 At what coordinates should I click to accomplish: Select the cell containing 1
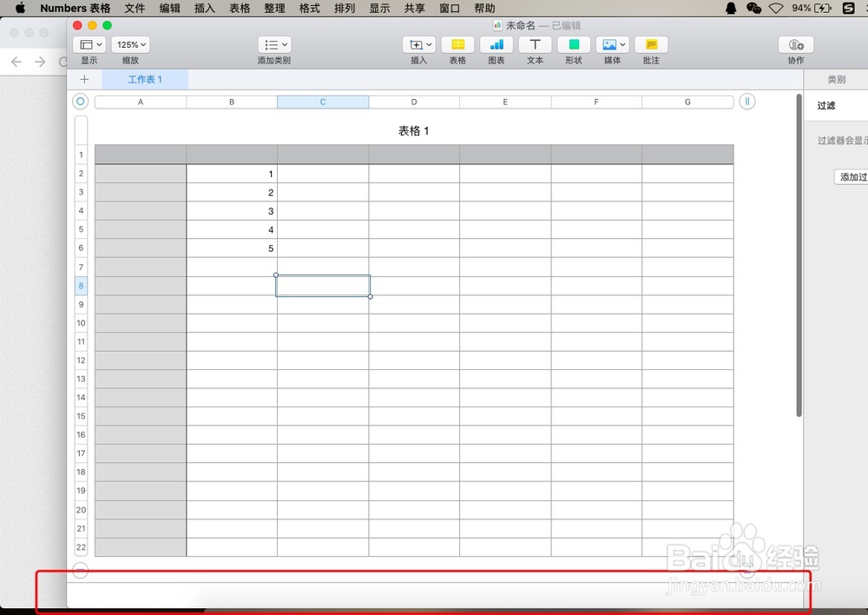click(232, 174)
